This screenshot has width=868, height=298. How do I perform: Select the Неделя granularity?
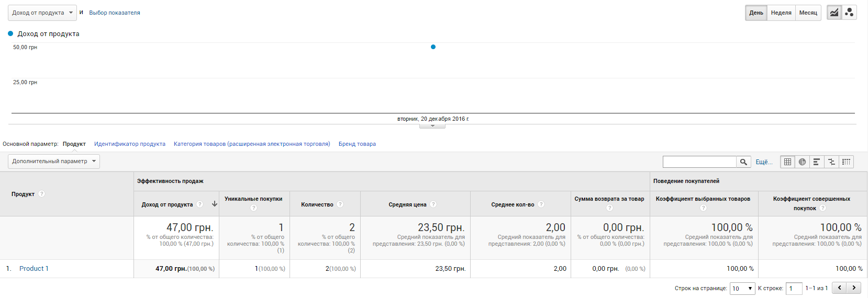(781, 13)
